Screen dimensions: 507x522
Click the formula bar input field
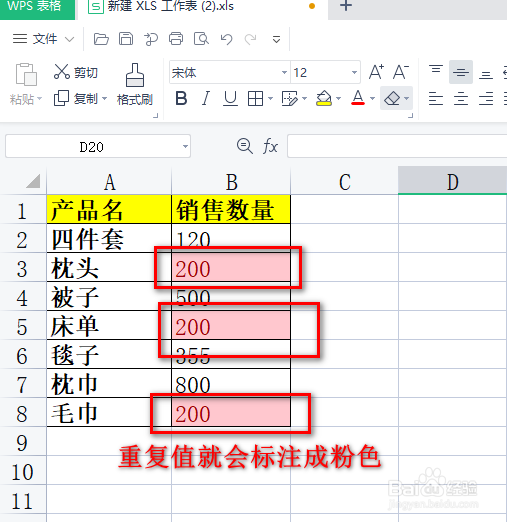pyautogui.click(x=397, y=146)
